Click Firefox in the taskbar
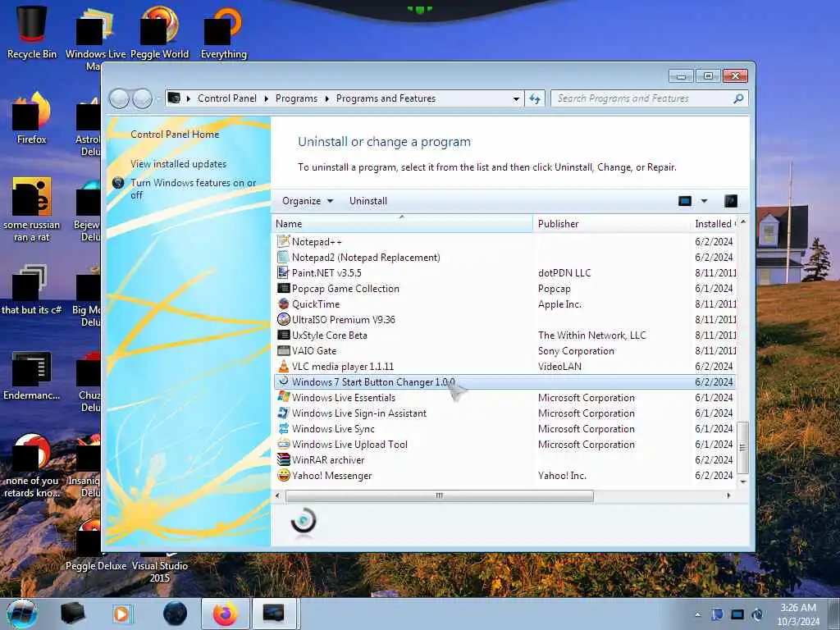 click(x=225, y=614)
